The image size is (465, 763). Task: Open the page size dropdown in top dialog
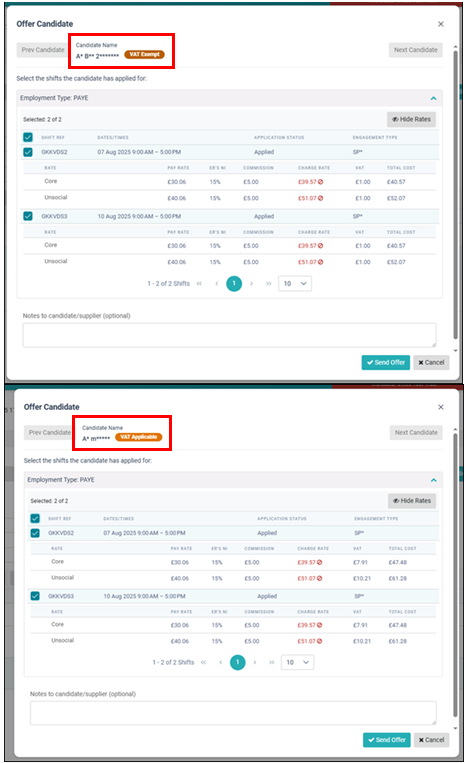[x=295, y=284]
